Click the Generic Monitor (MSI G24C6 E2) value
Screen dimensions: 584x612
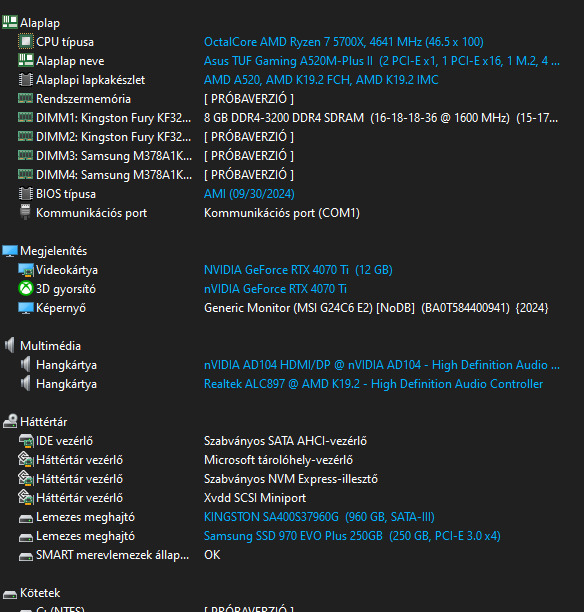376,308
